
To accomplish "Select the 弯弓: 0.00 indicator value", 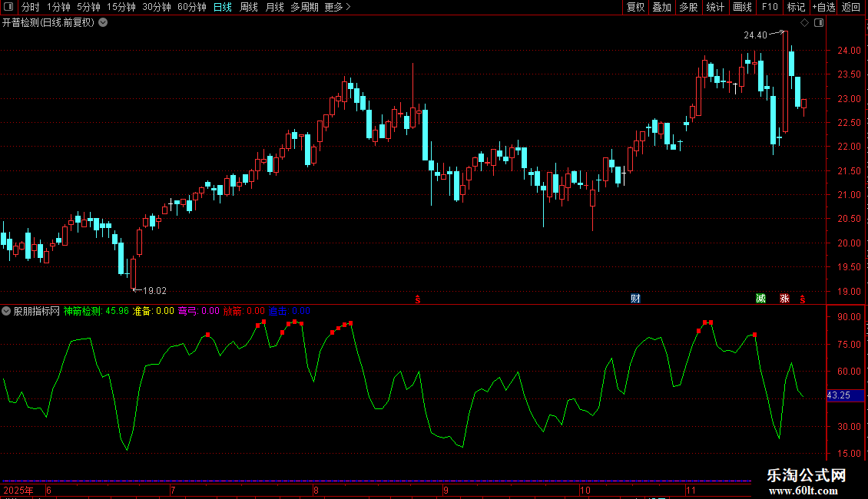I will (x=199, y=311).
